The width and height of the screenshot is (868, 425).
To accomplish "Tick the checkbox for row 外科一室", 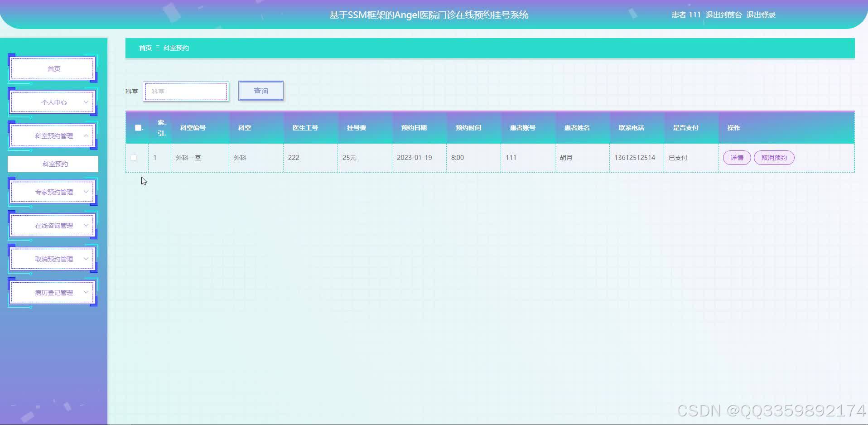I will tap(134, 158).
